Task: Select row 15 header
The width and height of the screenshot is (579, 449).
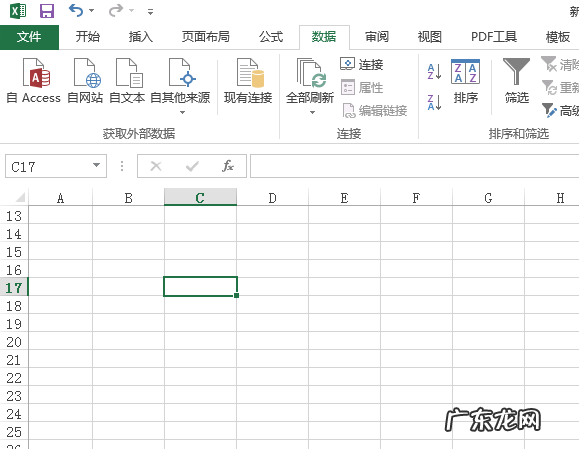Action: (14, 251)
